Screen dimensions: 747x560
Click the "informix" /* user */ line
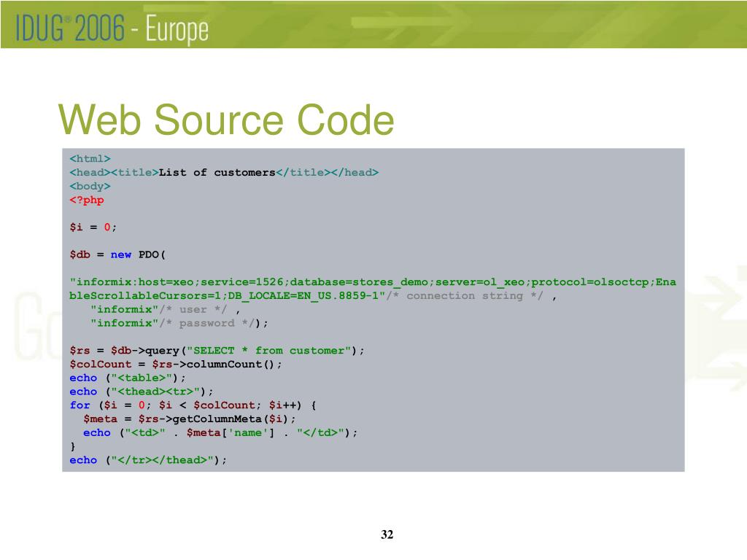click(x=165, y=309)
